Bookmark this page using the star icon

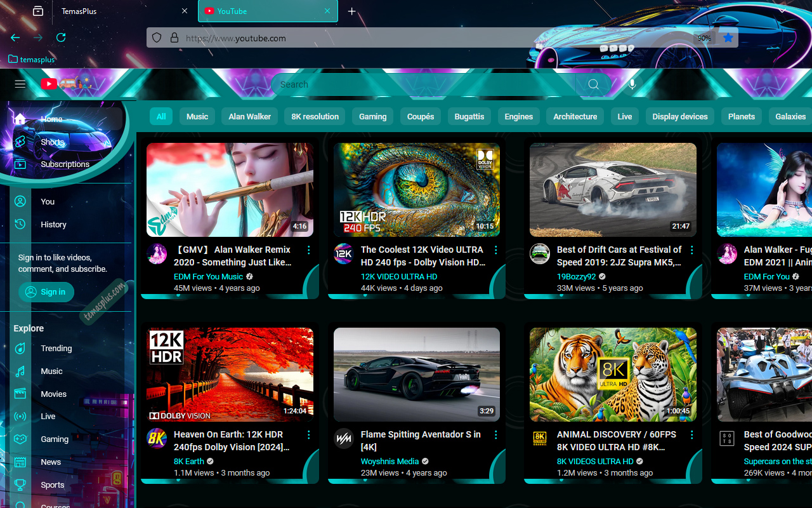click(728, 38)
